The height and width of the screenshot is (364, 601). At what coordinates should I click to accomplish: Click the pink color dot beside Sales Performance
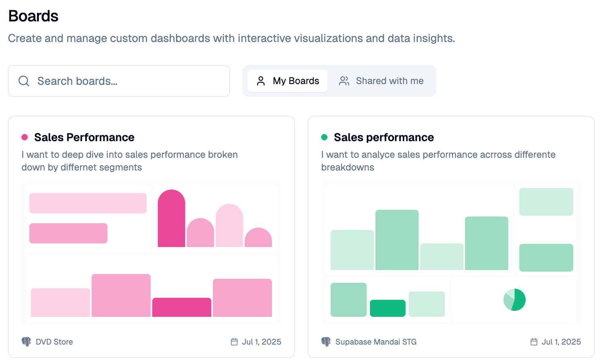pos(25,137)
